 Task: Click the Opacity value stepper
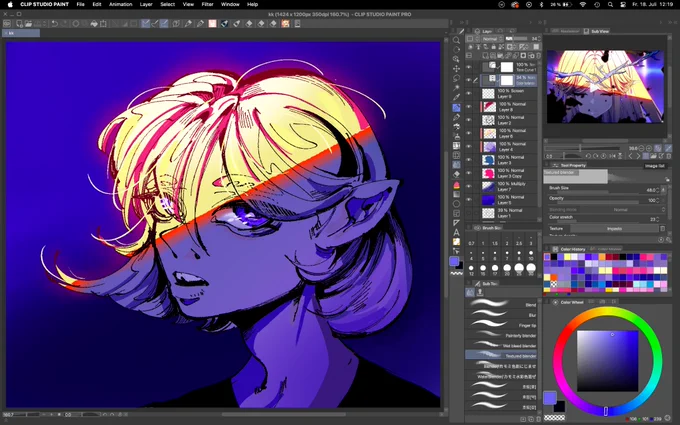[658, 200]
